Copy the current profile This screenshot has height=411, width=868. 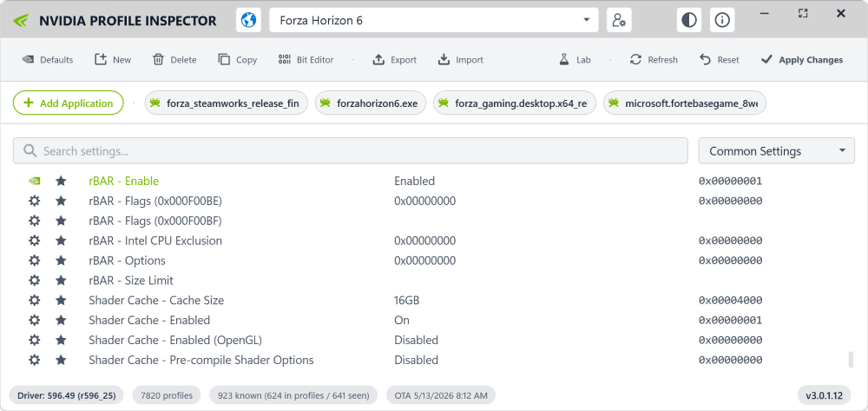pos(238,60)
